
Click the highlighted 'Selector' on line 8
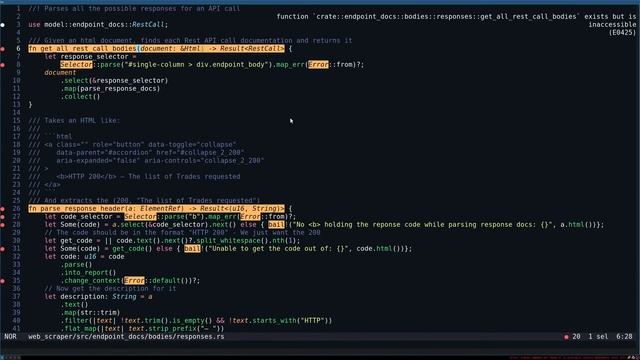(76, 64)
